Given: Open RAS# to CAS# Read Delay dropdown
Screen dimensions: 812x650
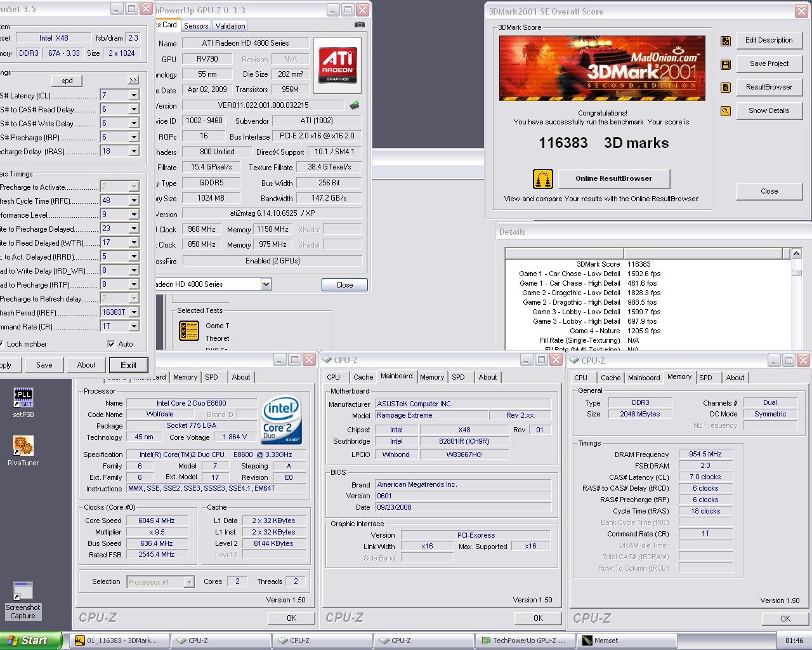Looking at the screenshot, I should click(134, 109).
